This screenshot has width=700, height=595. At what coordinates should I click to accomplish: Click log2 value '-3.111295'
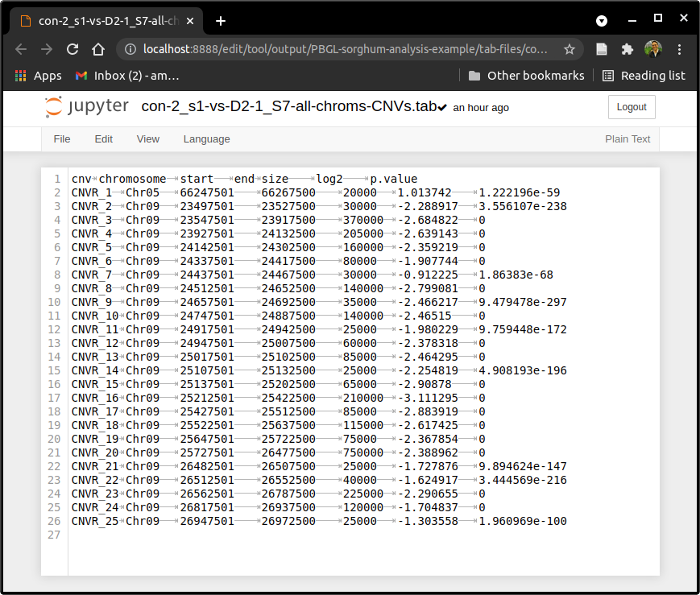(428, 399)
